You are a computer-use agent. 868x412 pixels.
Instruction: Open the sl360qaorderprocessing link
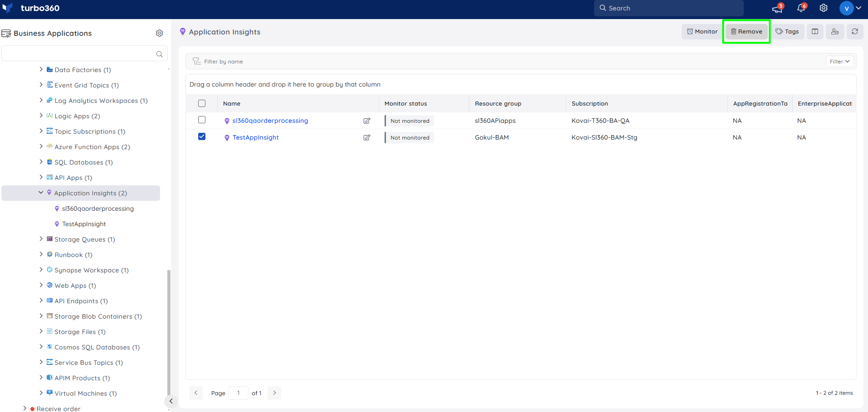pyautogui.click(x=270, y=121)
